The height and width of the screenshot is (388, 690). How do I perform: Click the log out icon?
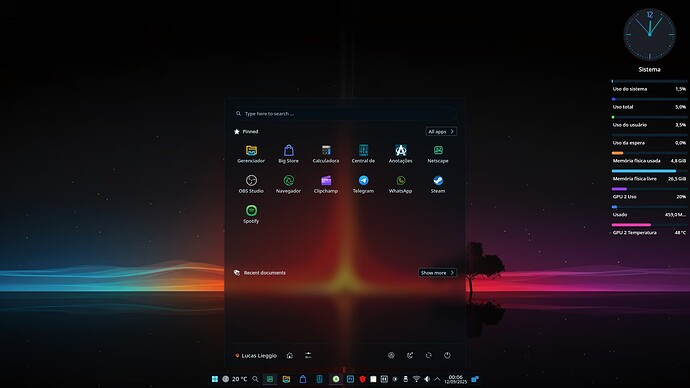(x=410, y=355)
